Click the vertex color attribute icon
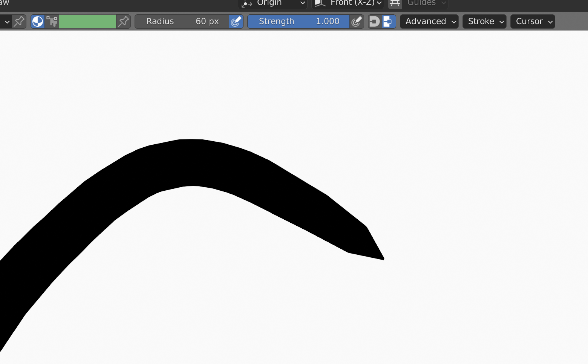This screenshot has width=588, height=364. [52, 21]
